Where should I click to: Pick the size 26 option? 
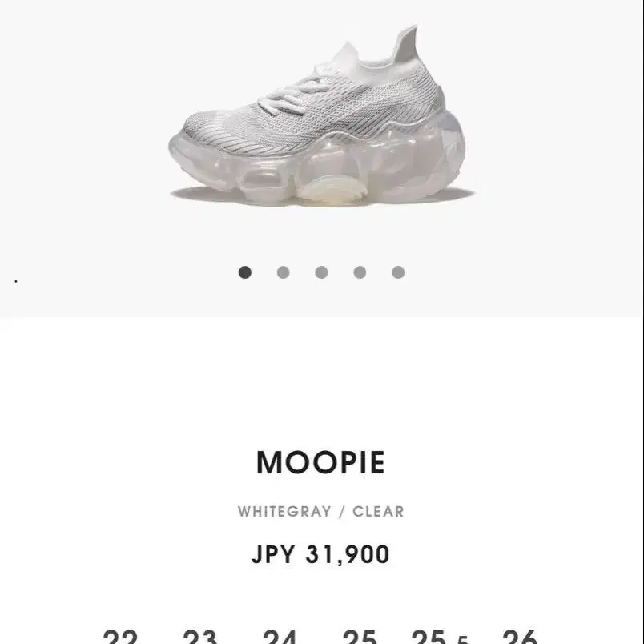pyautogui.click(x=520, y=636)
